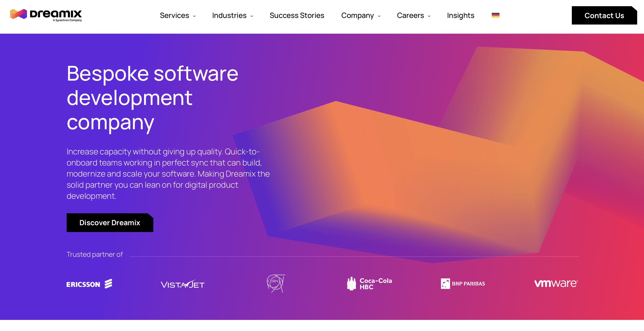Click the Coca-Cola HBC logo
Image resolution: width=644 pixels, height=331 pixels.
click(369, 284)
